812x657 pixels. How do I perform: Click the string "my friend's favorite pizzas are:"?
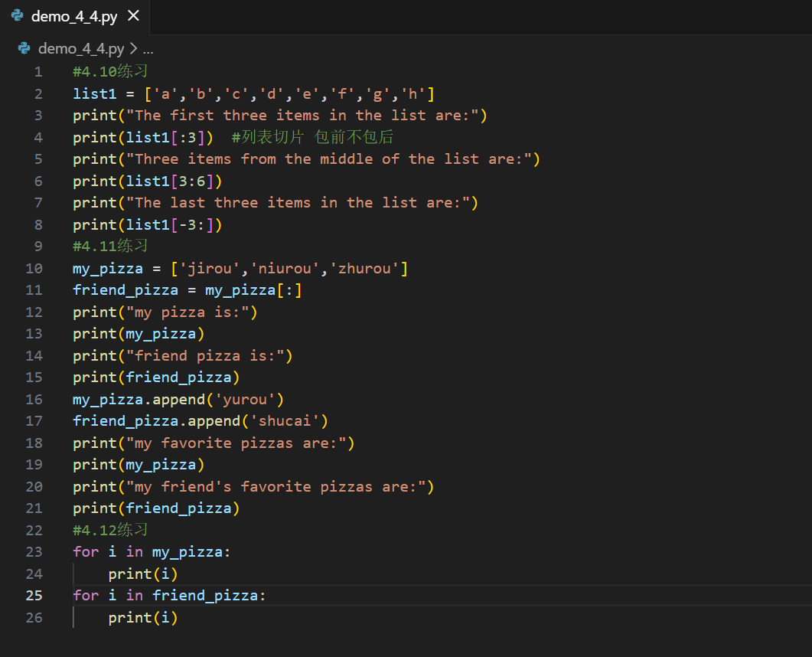coord(276,486)
